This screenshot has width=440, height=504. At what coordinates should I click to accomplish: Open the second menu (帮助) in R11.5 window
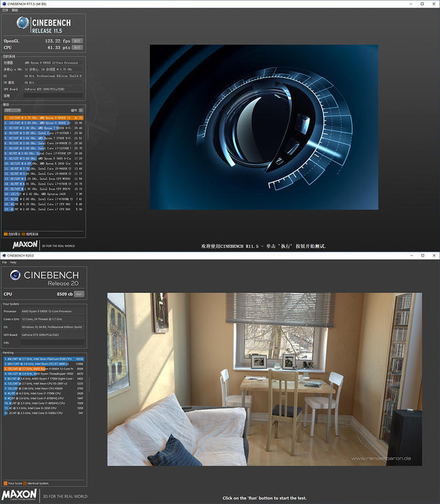(x=15, y=10)
